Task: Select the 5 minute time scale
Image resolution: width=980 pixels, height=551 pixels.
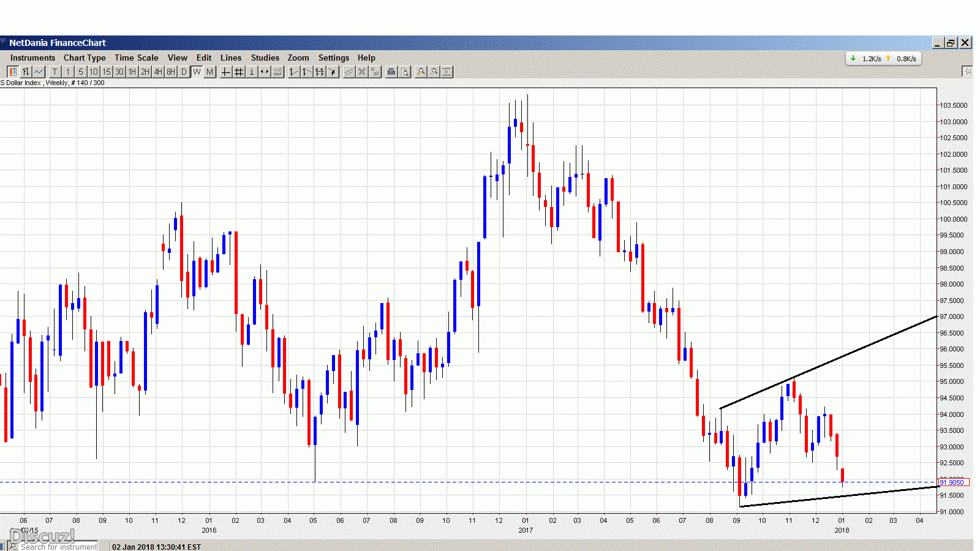Action: pos(81,72)
